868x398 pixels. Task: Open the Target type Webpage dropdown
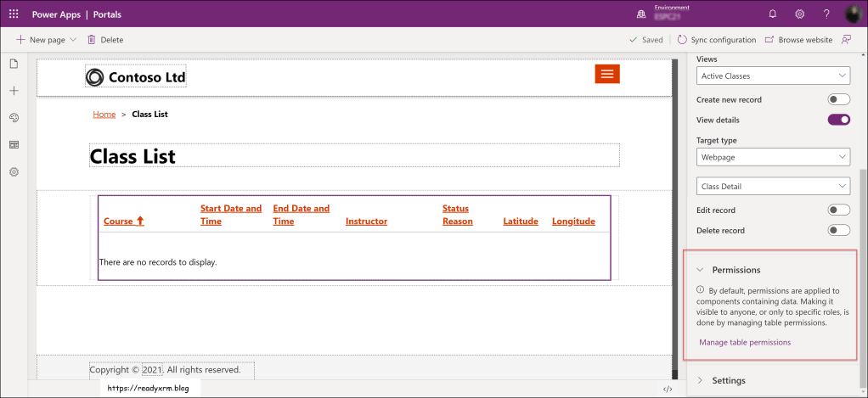[773, 157]
